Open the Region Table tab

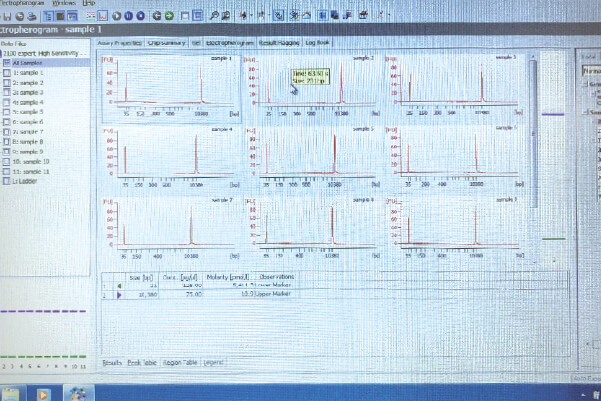point(181,362)
